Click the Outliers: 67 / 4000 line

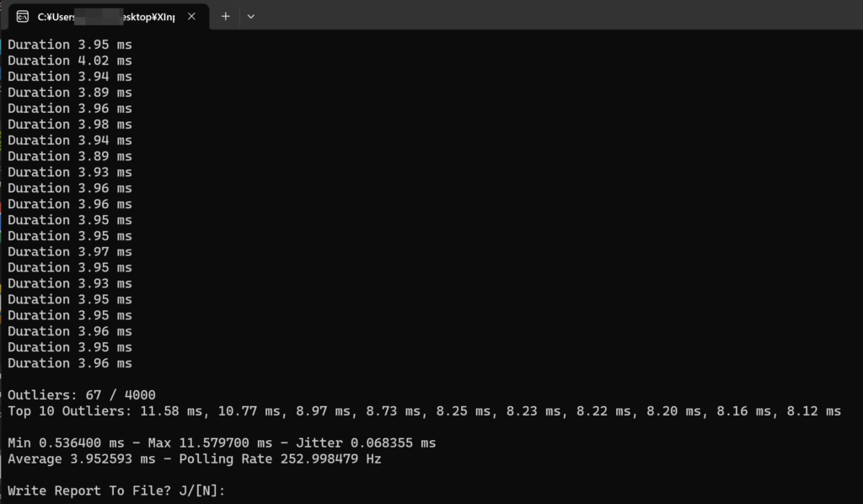pyautogui.click(x=82, y=394)
